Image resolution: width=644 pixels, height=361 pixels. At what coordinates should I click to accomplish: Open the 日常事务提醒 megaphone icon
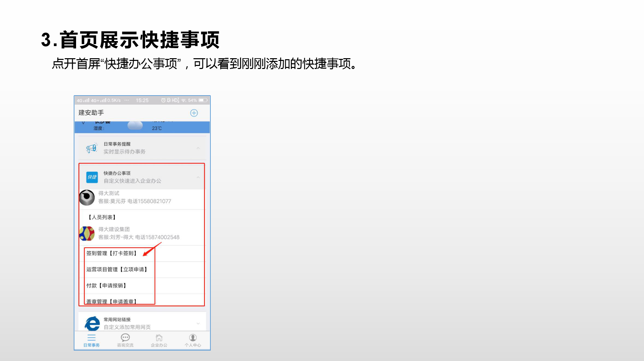click(92, 148)
